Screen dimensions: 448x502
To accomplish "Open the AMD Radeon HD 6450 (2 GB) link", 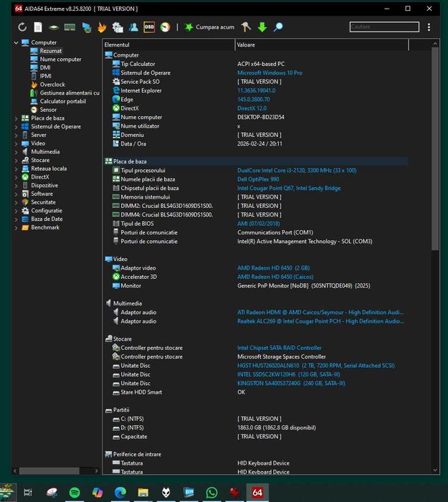I will (273, 268).
